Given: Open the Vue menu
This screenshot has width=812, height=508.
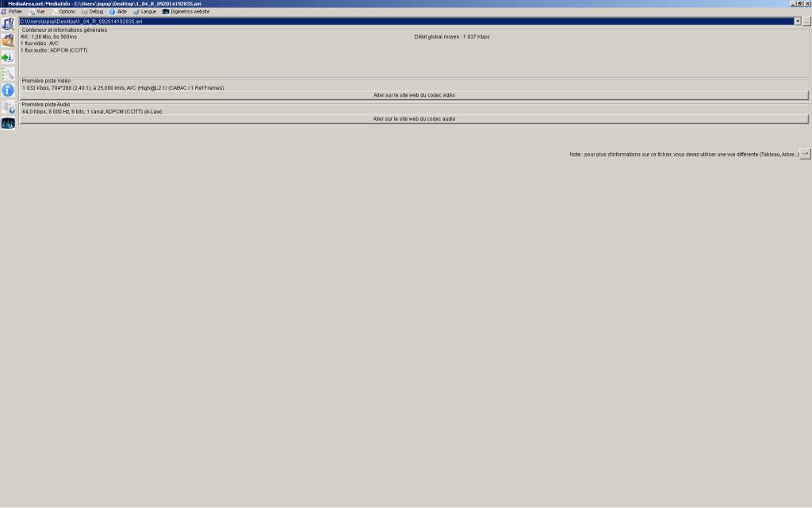Looking at the screenshot, I should [x=36, y=11].
